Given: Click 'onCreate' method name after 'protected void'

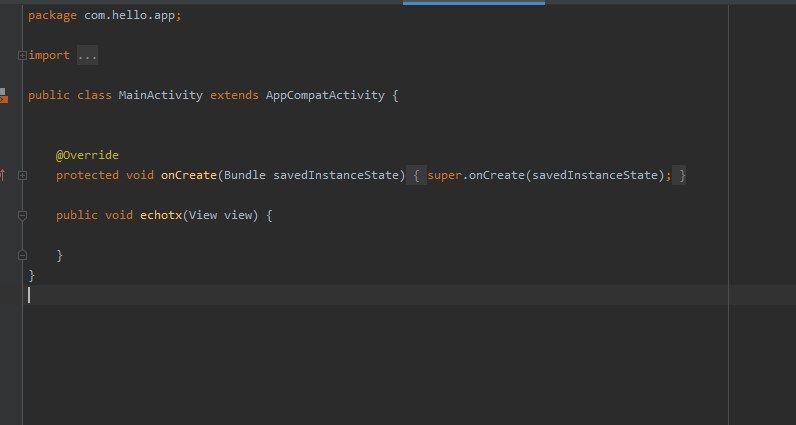Looking at the screenshot, I should 189,175.
